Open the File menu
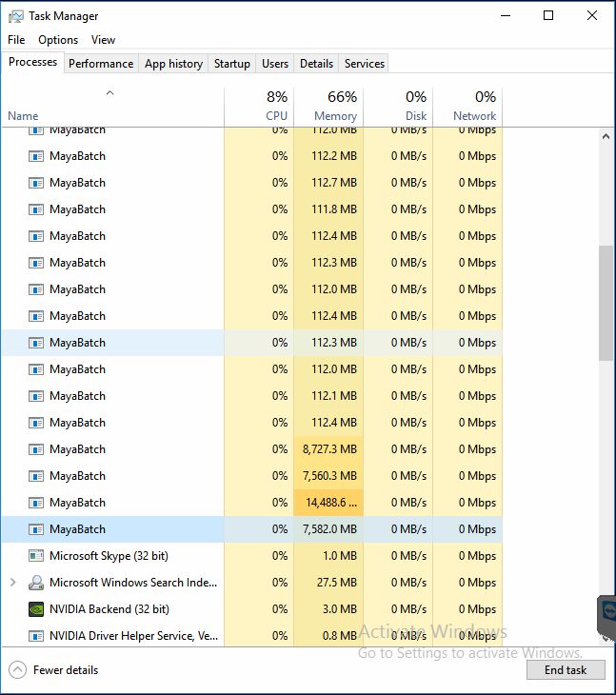 tap(16, 40)
